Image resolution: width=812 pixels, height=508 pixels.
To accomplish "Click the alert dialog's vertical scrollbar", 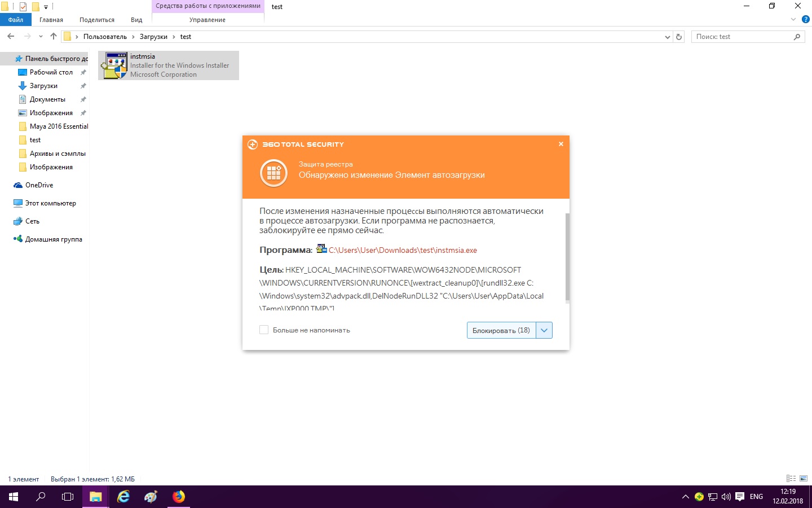I will (x=567, y=257).
